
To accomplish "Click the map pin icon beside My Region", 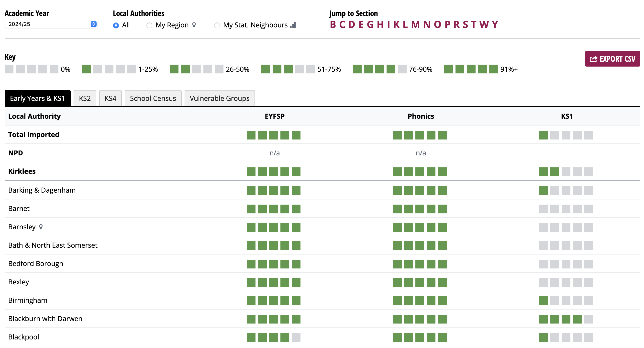I will click(x=194, y=25).
